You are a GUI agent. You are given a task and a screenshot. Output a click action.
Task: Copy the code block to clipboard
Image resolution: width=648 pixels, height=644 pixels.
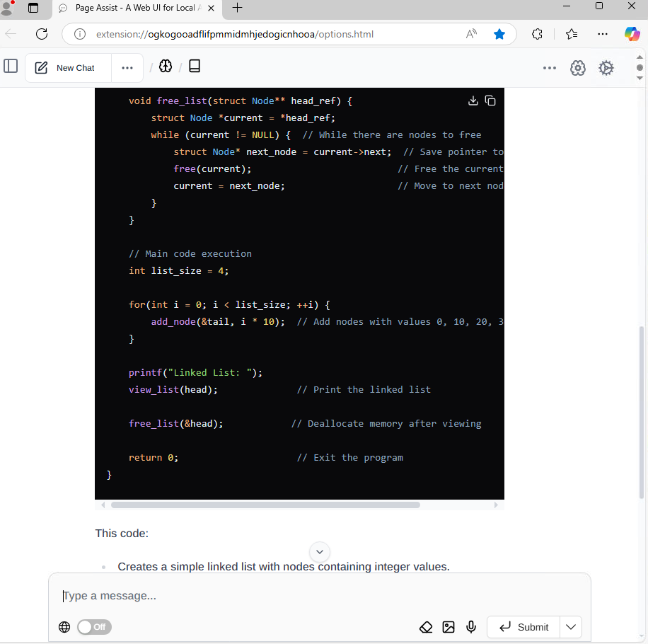click(490, 100)
